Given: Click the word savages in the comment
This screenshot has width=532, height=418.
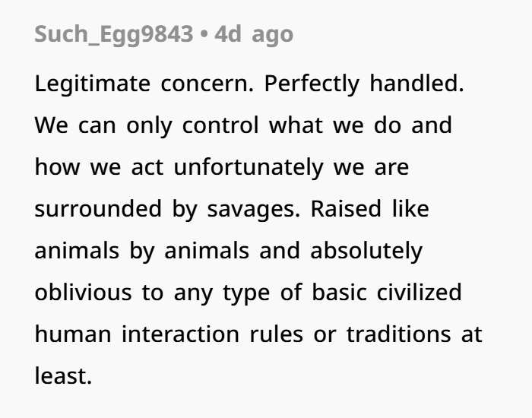Looking at the screenshot, I should tap(253, 210).
